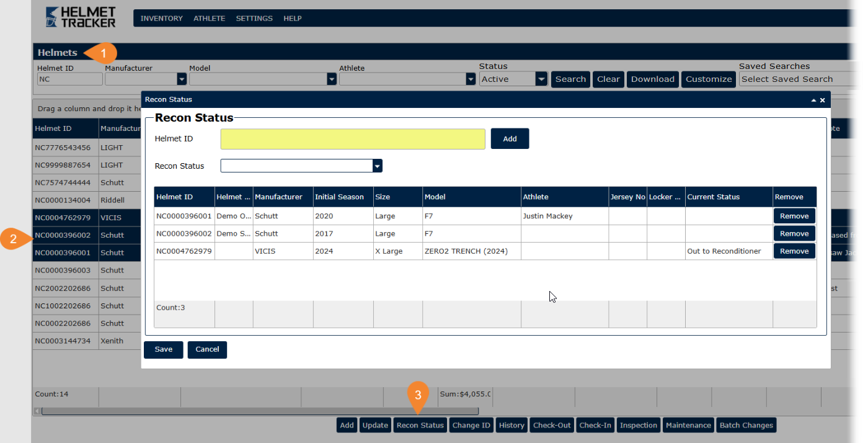
Task: Sort background grid by Helmet ID header
Action: (x=65, y=128)
